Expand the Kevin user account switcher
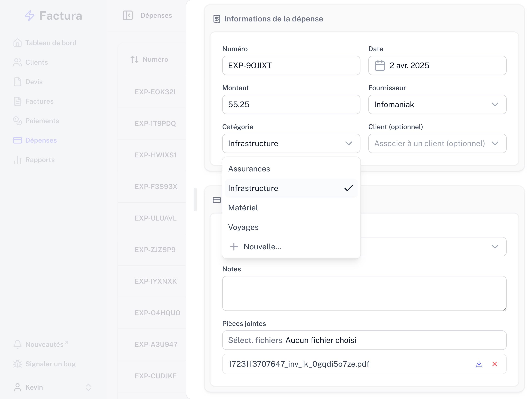Image resolution: width=532 pixels, height=399 pixels. coord(88,387)
